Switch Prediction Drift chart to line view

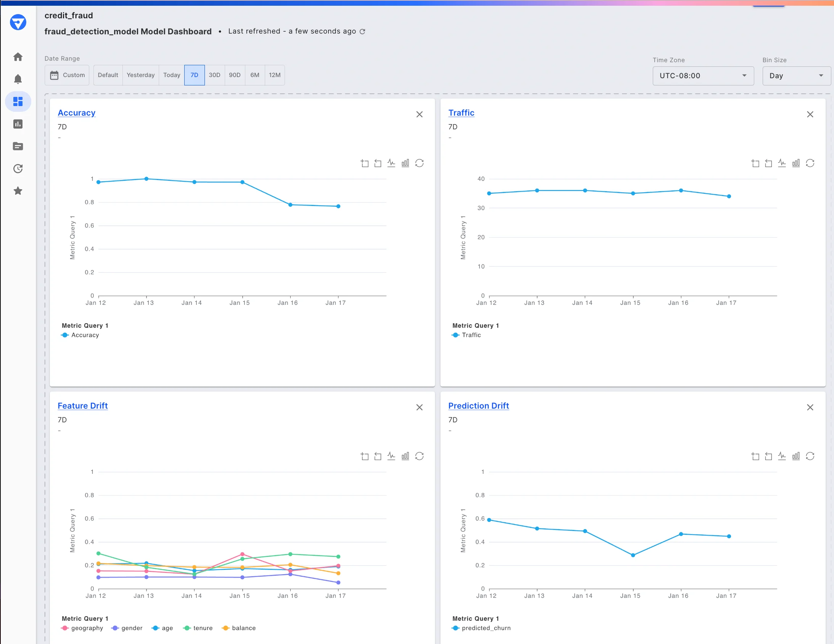point(782,456)
